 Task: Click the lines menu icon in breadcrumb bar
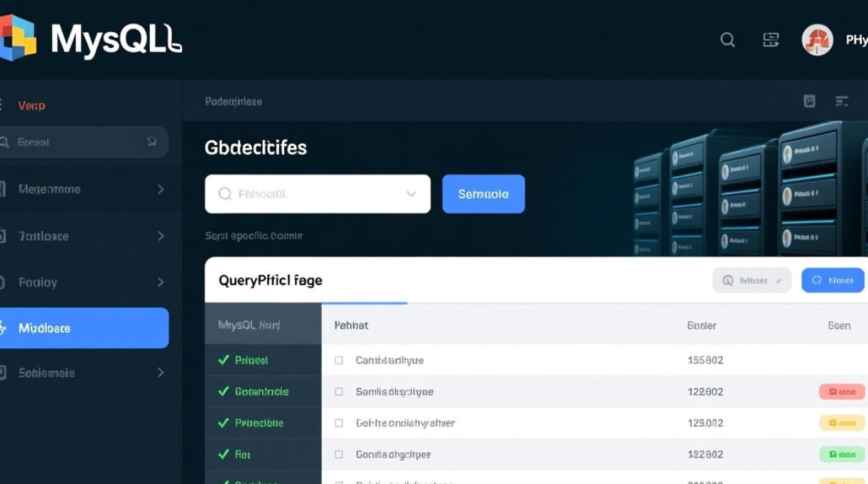(841, 101)
